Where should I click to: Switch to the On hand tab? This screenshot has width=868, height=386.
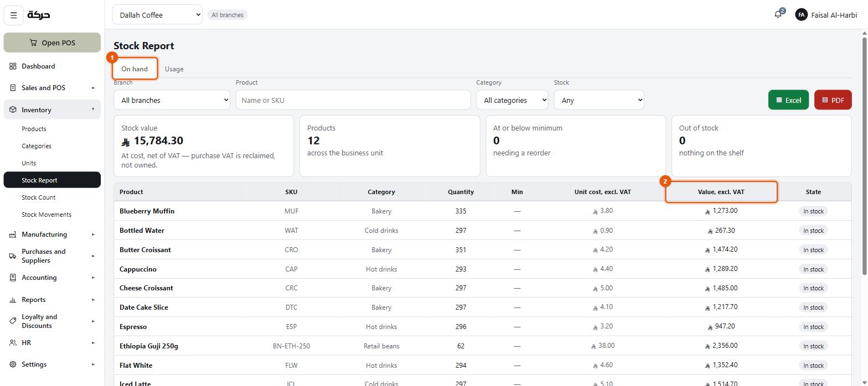[x=135, y=69]
